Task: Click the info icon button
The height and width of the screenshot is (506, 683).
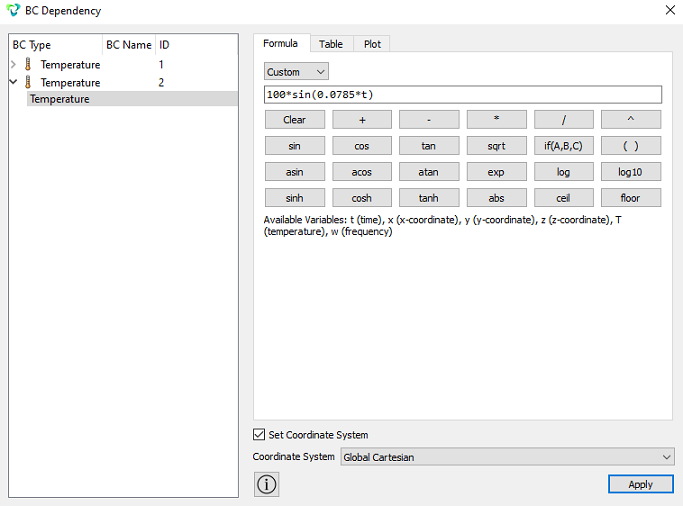Action: pos(267,484)
